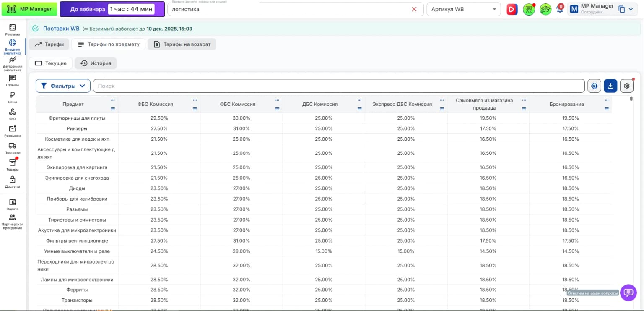Viewport: 644px width, 311px height.
Task: Open filter lines menu of Экспресс ДБС Комиссия column
Action: pos(442,109)
